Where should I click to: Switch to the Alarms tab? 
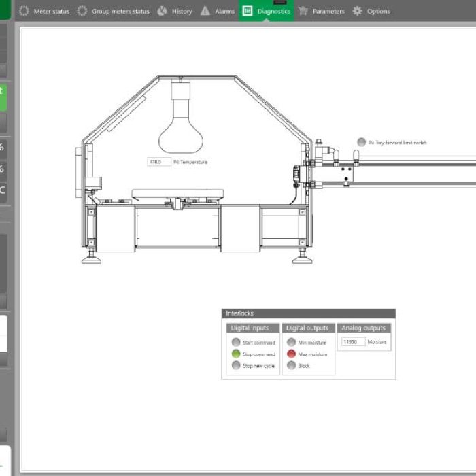[x=224, y=11]
